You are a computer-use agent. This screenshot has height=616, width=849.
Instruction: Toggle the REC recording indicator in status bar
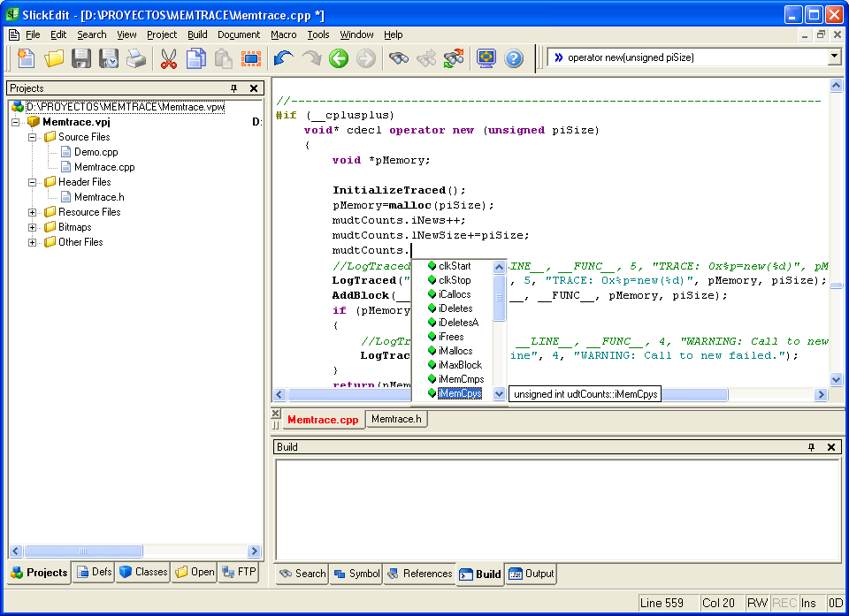[784, 603]
